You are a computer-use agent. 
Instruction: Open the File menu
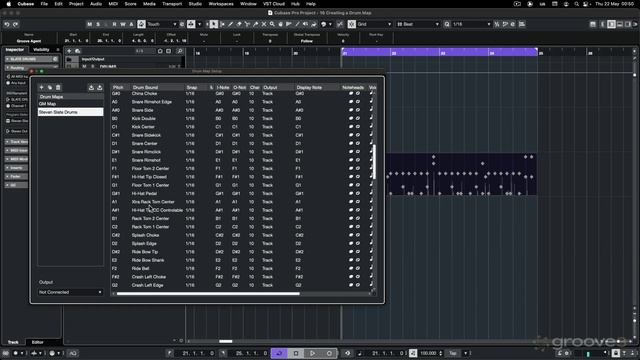(44, 4)
